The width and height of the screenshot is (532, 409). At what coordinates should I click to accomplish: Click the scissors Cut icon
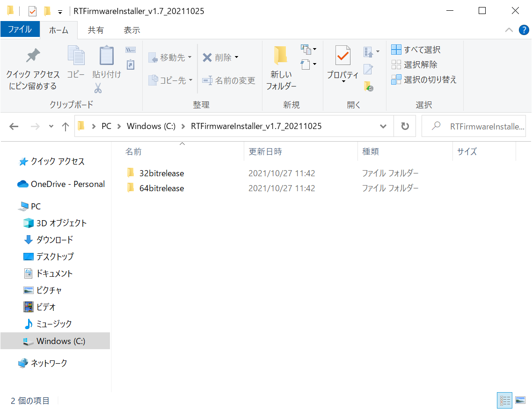point(98,88)
